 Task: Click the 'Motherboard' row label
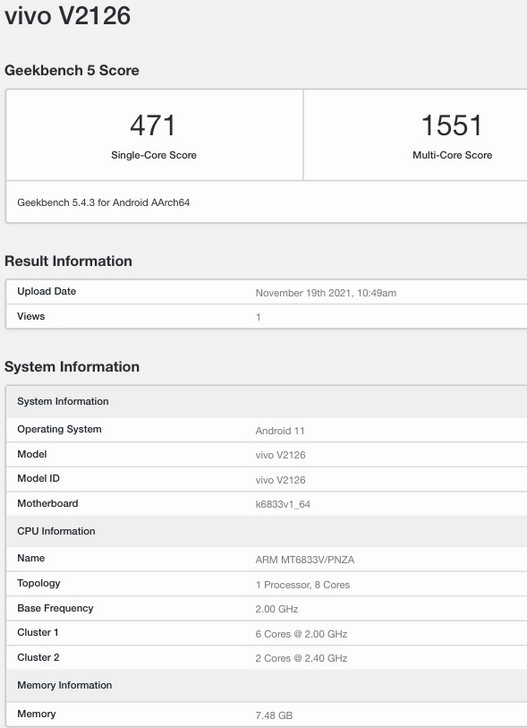coord(47,503)
